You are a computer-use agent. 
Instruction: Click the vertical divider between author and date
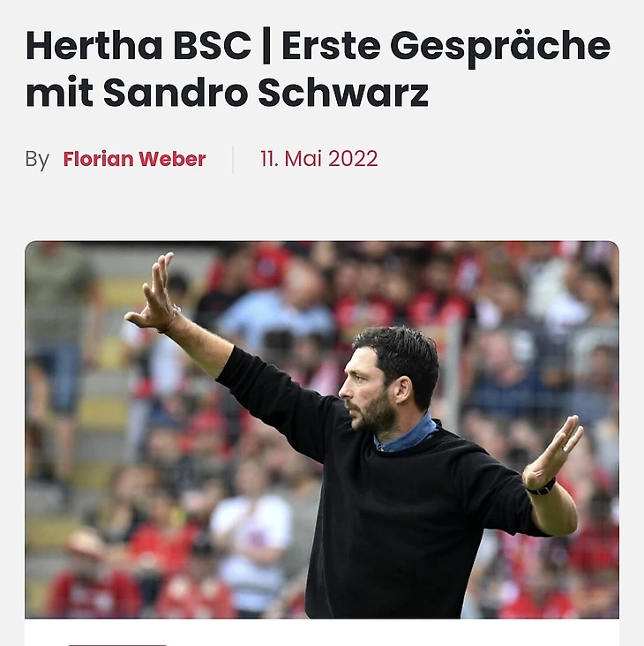tap(233, 159)
